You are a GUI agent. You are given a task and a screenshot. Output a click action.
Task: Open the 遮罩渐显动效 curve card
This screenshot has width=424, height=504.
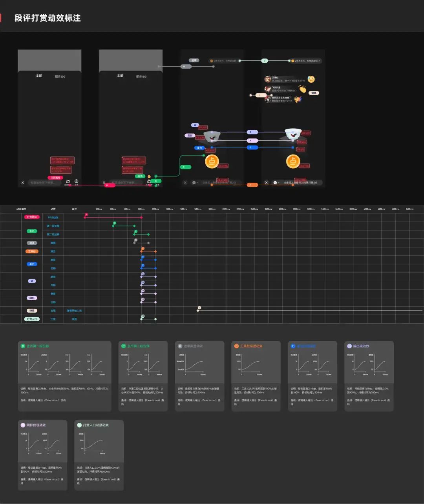[x=199, y=376]
